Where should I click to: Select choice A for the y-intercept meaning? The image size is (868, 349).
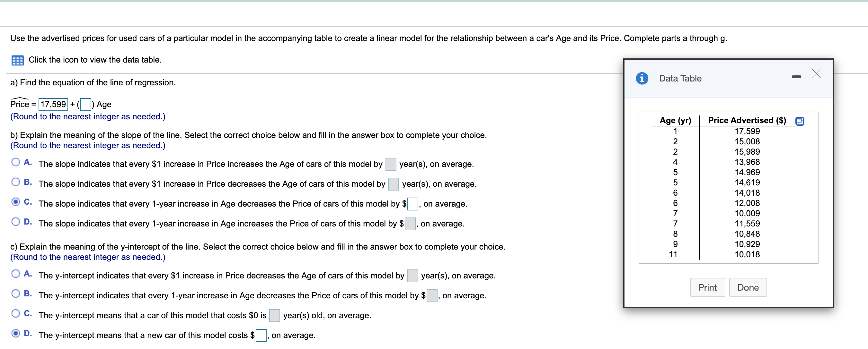tap(15, 273)
